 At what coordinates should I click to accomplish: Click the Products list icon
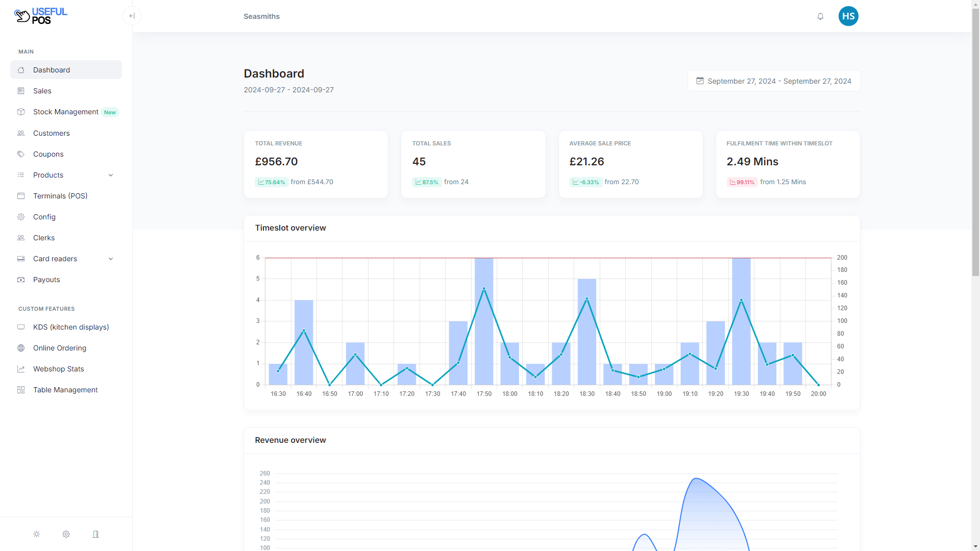pos(21,175)
